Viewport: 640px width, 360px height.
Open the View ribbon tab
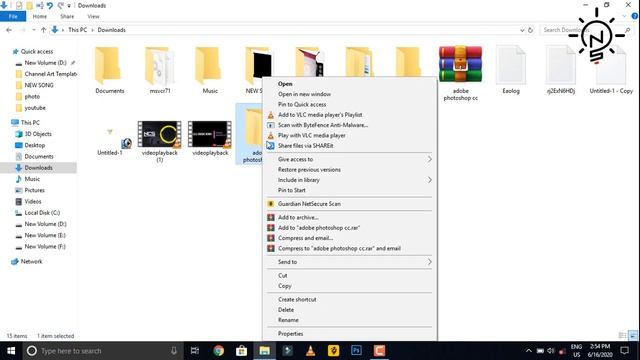pos(93,16)
